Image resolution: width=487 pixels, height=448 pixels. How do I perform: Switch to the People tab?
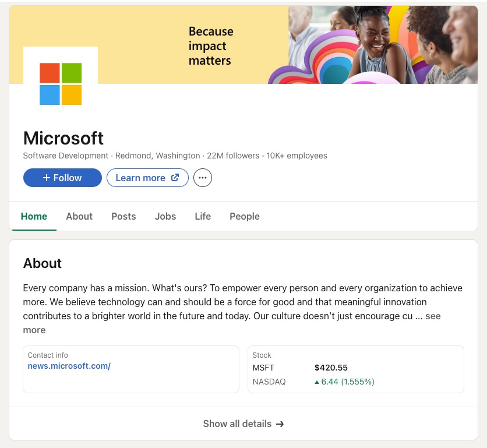point(245,216)
